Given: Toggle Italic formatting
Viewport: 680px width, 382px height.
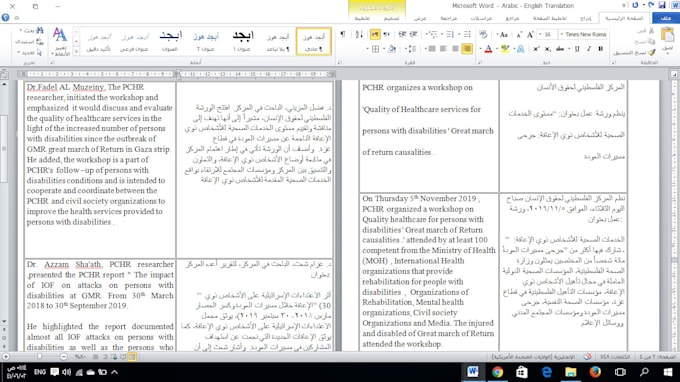Looking at the screenshot, I should point(589,49).
